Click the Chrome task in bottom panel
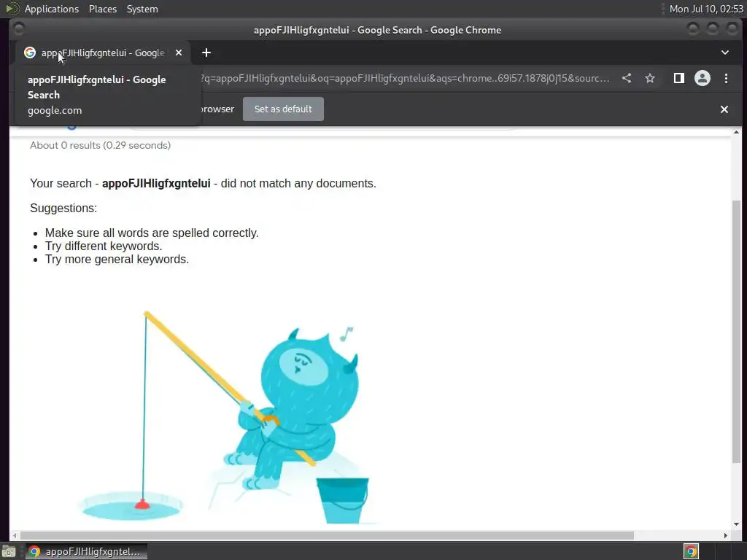747x560 pixels. (86, 551)
